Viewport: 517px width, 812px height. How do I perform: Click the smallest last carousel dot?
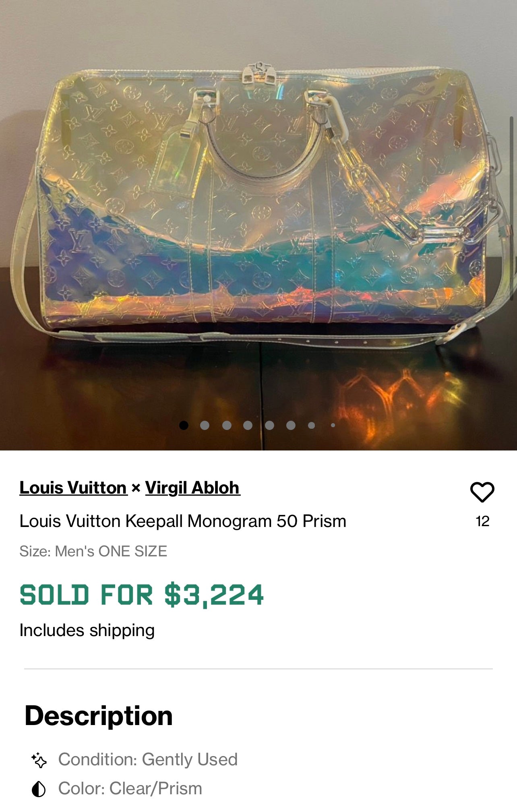pos(333,425)
